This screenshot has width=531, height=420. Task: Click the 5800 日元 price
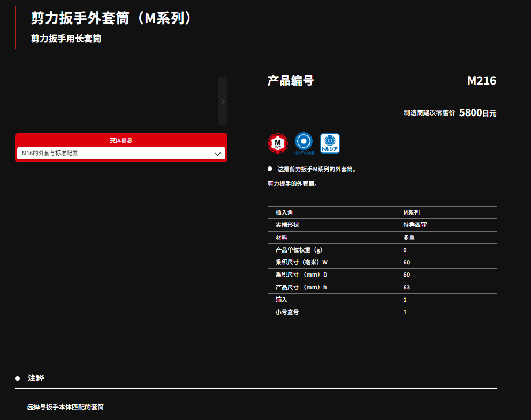click(x=477, y=113)
